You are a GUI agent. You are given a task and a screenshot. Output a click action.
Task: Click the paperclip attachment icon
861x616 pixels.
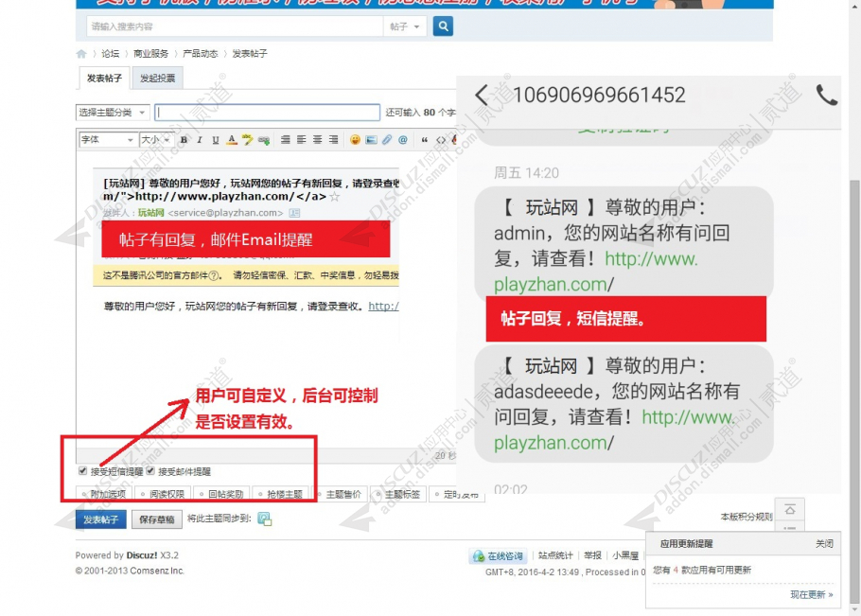387,140
